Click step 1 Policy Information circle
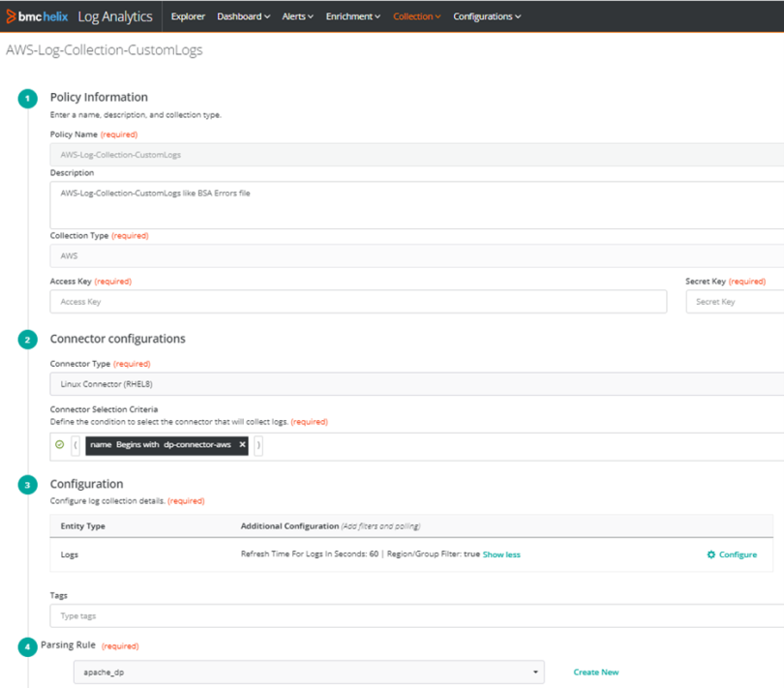Image resolution: width=784 pixels, height=688 pixels. coord(28,98)
